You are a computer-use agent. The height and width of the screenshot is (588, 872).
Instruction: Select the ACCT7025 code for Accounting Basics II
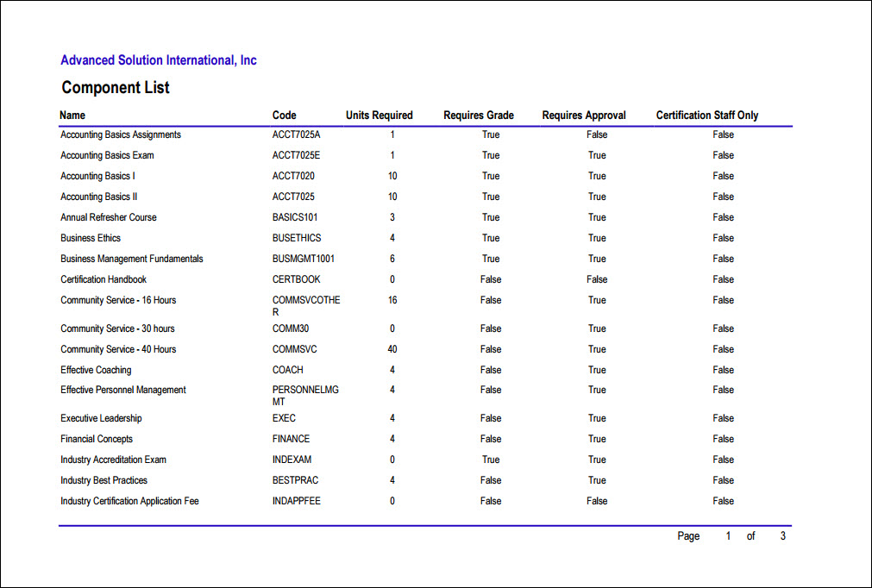click(293, 197)
